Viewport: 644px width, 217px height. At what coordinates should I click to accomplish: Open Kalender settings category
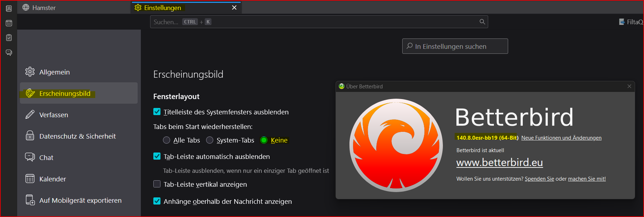click(79, 179)
